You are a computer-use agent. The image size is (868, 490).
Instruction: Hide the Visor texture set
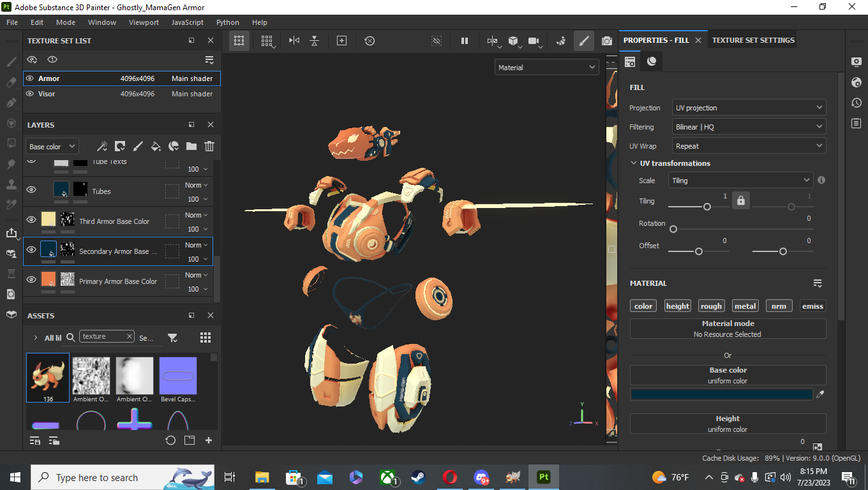[x=30, y=94]
